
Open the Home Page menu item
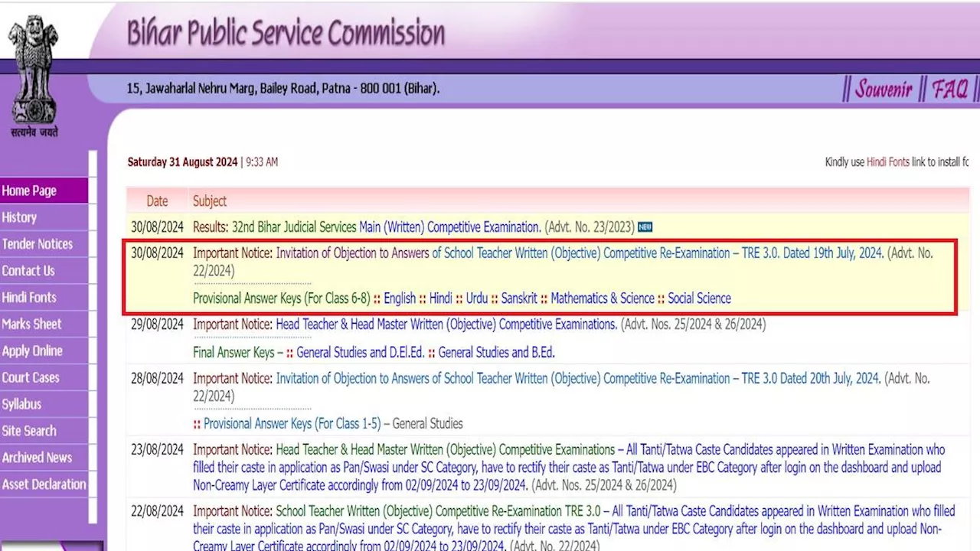44,191
